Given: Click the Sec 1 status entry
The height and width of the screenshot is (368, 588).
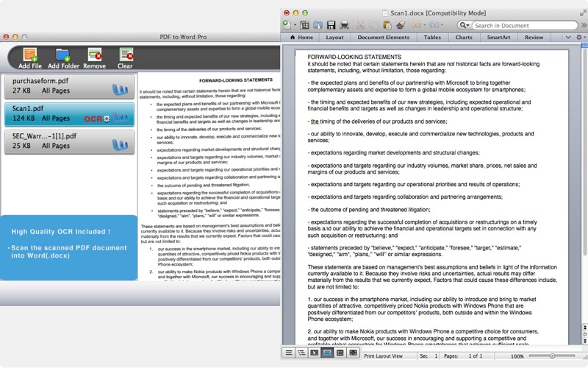Looking at the screenshot, I should (429, 356).
